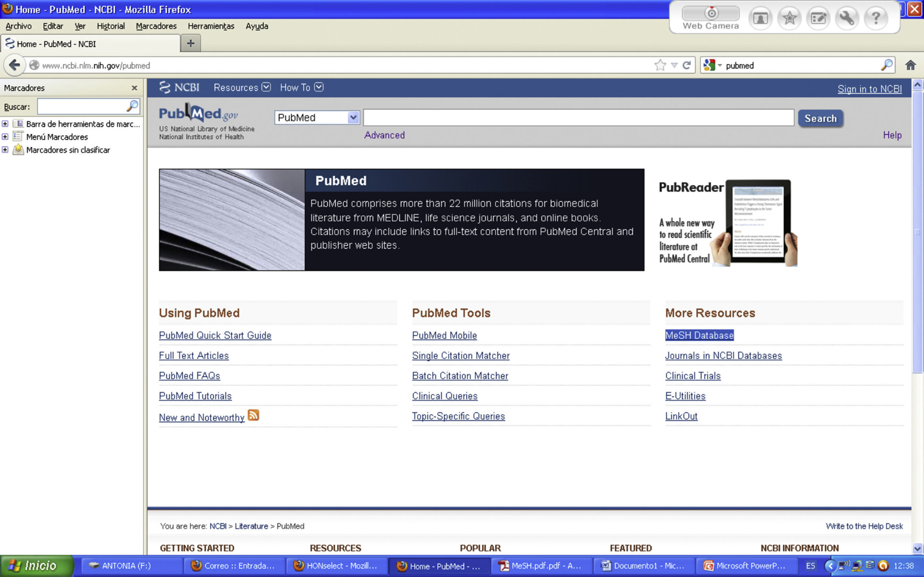Click the PubMed search text field

tap(578, 118)
